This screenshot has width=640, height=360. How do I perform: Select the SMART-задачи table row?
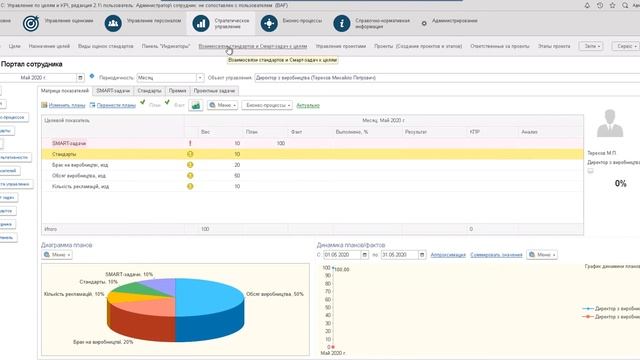pyautogui.click(x=312, y=143)
